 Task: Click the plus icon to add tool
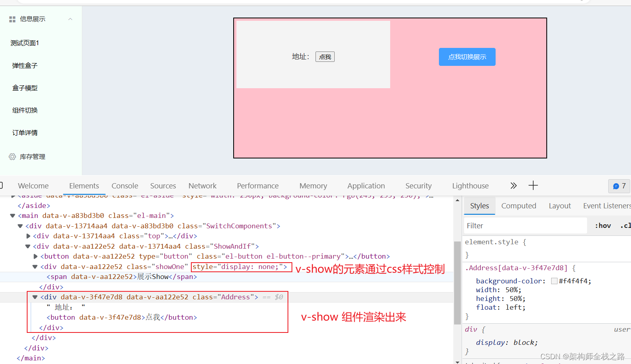533,186
